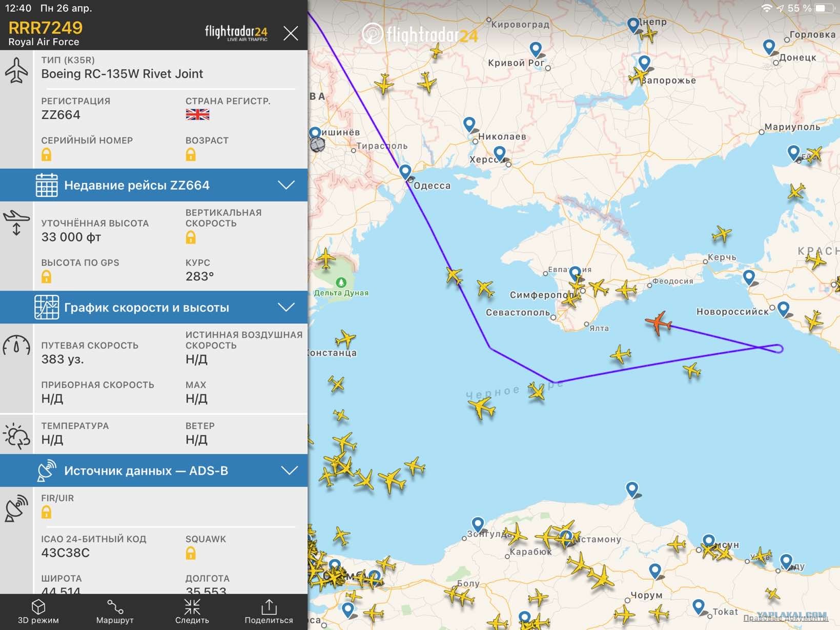This screenshot has width=840, height=630.
Task: Tap the Кировоград label on the map
Action: click(x=520, y=25)
